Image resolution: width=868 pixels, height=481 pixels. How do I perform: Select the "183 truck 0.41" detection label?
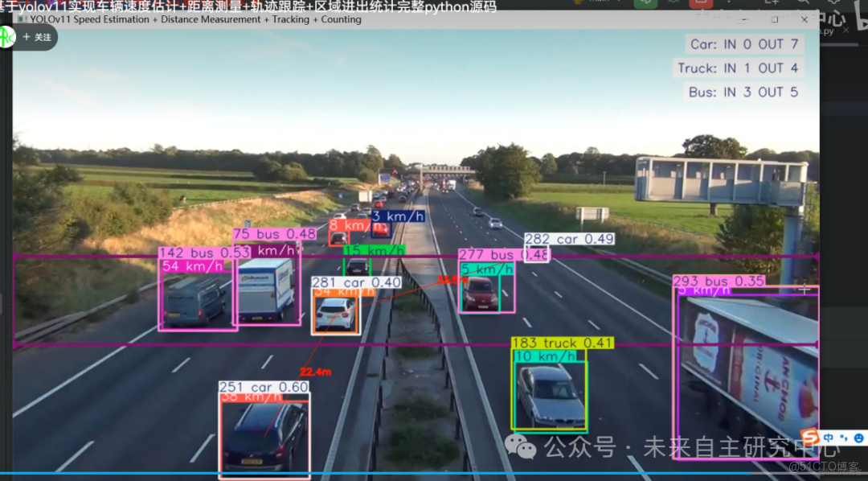click(x=562, y=343)
